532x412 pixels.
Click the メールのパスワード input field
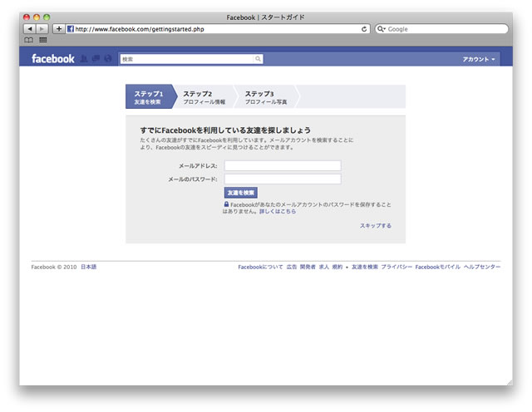pyautogui.click(x=283, y=179)
